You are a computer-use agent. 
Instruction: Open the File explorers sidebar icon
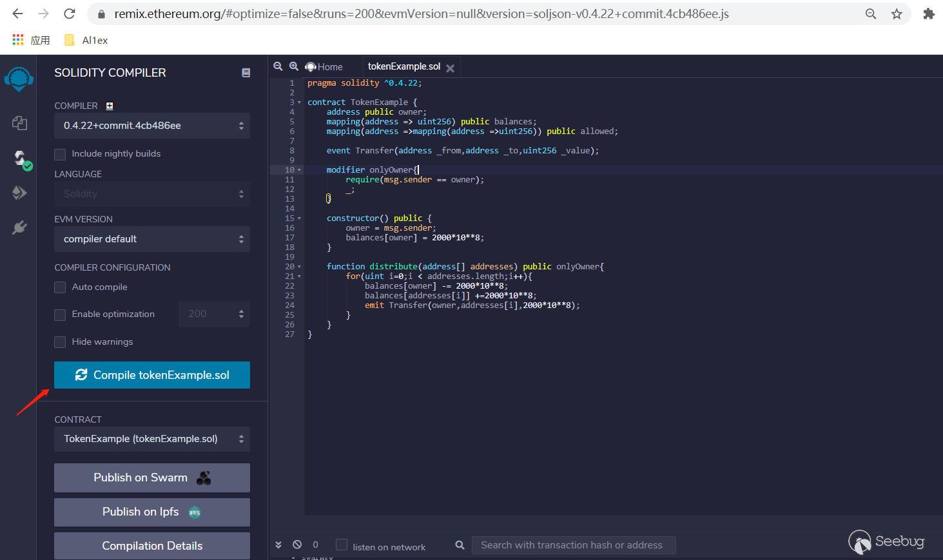coord(19,123)
